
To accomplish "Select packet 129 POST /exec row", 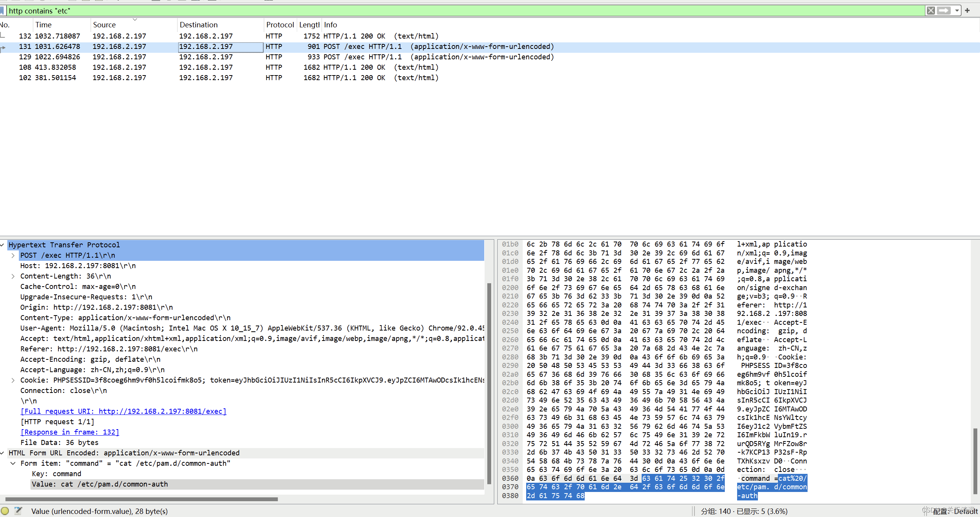I will 490,57.
